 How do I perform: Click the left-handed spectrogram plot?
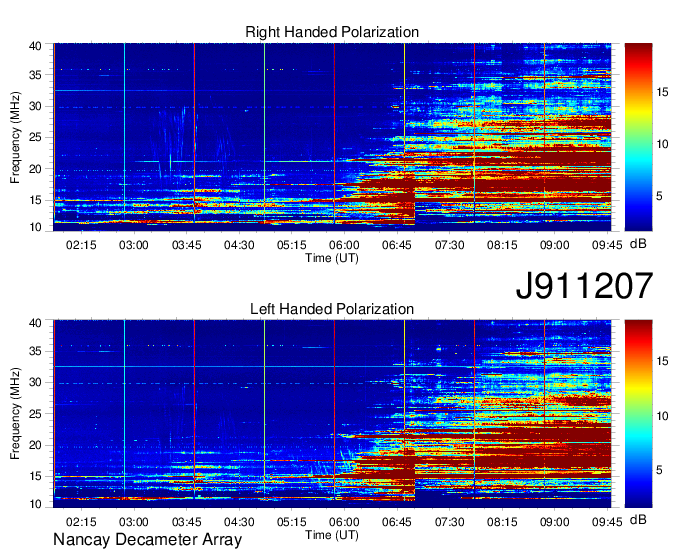pos(332,414)
